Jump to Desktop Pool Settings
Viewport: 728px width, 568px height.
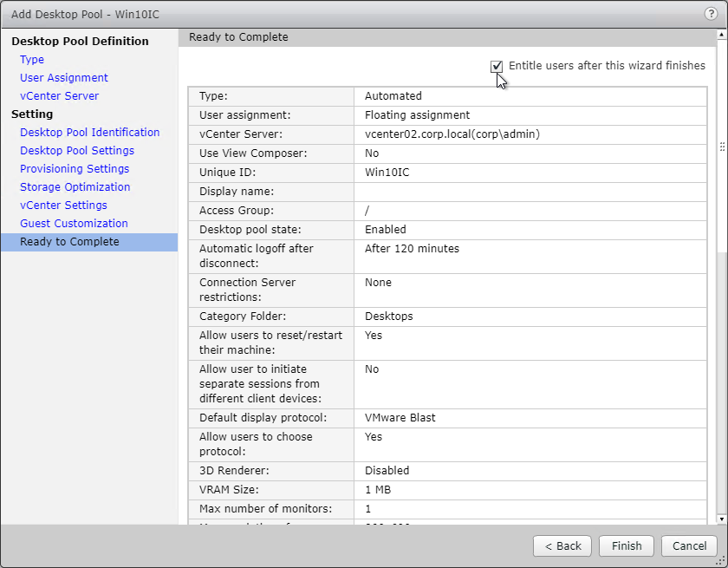click(77, 151)
